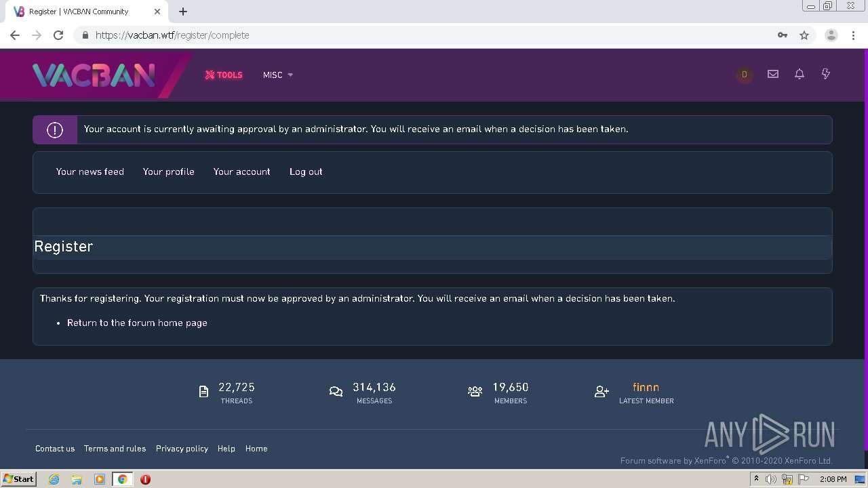Screen dimensions: 868x488
Task: Open the Action Center flag icon
Action: [804, 479]
